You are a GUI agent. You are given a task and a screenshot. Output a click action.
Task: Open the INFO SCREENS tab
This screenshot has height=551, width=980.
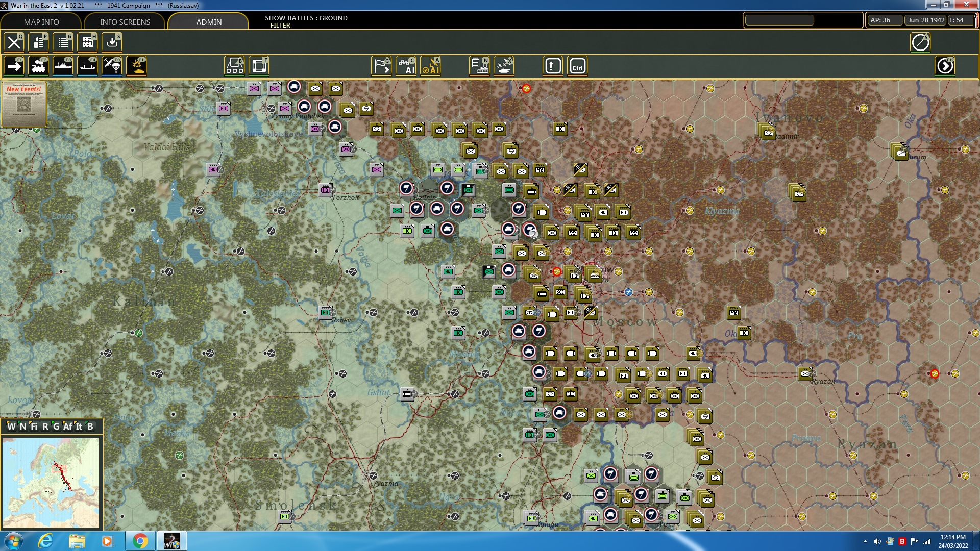(x=125, y=22)
